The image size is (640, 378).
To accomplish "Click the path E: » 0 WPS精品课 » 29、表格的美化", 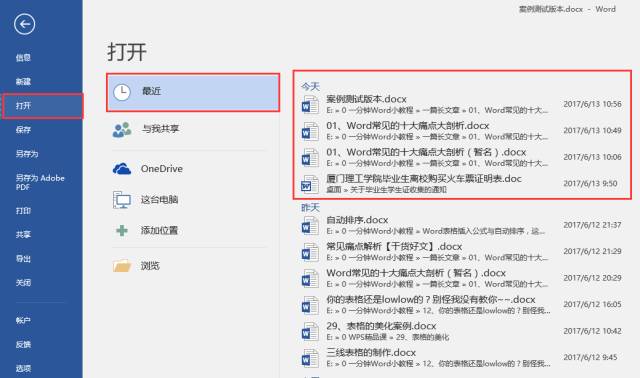I will [387, 337].
